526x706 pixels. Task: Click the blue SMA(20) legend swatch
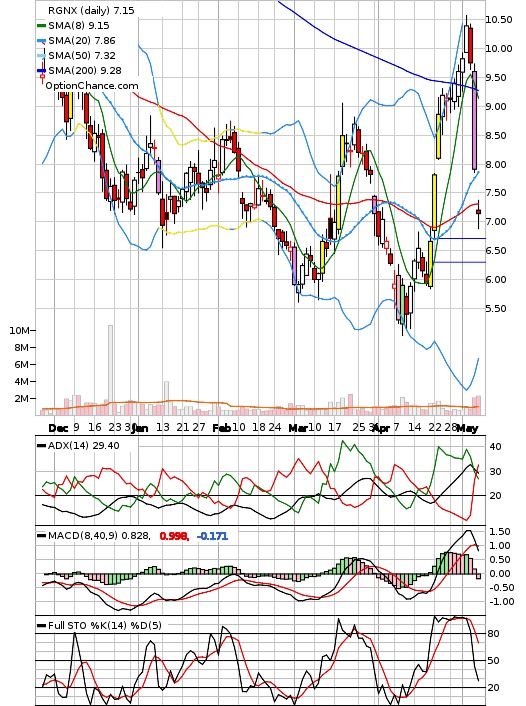(x=41, y=41)
